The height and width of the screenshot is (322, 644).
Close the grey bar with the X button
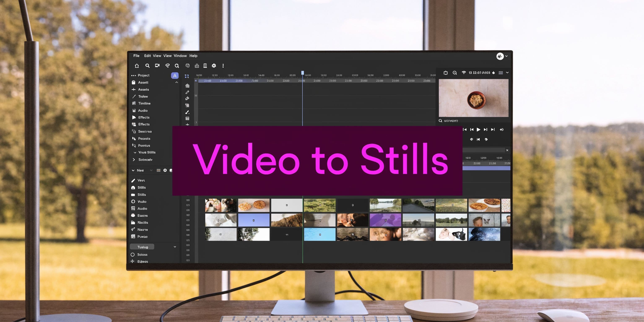(507, 150)
